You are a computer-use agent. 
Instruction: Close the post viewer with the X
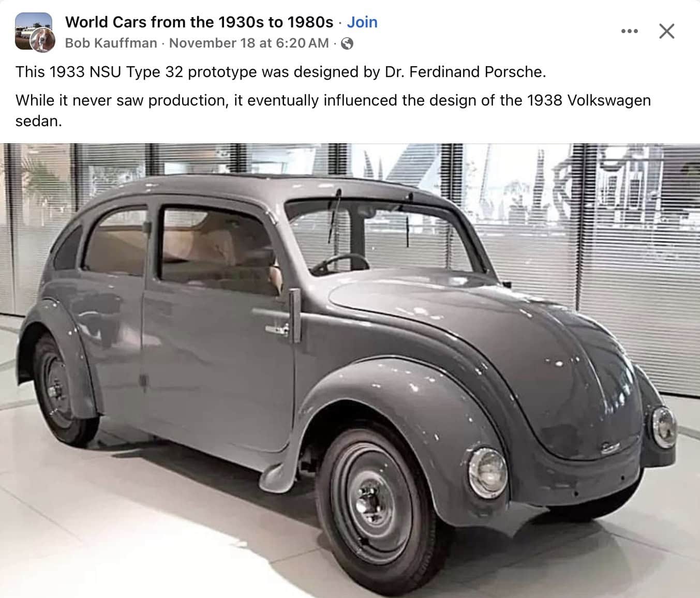[666, 32]
